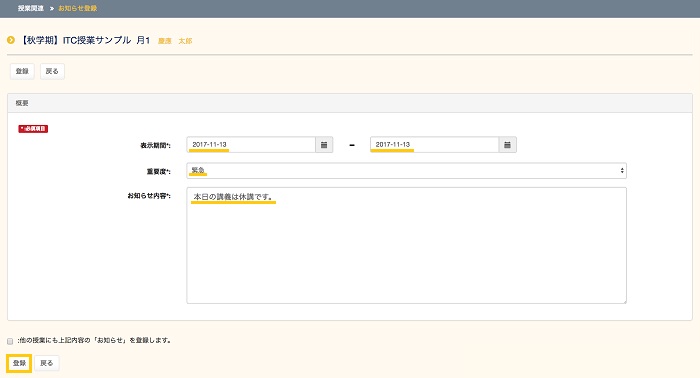Go back using the bottom 戻る button

pos(47,363)
